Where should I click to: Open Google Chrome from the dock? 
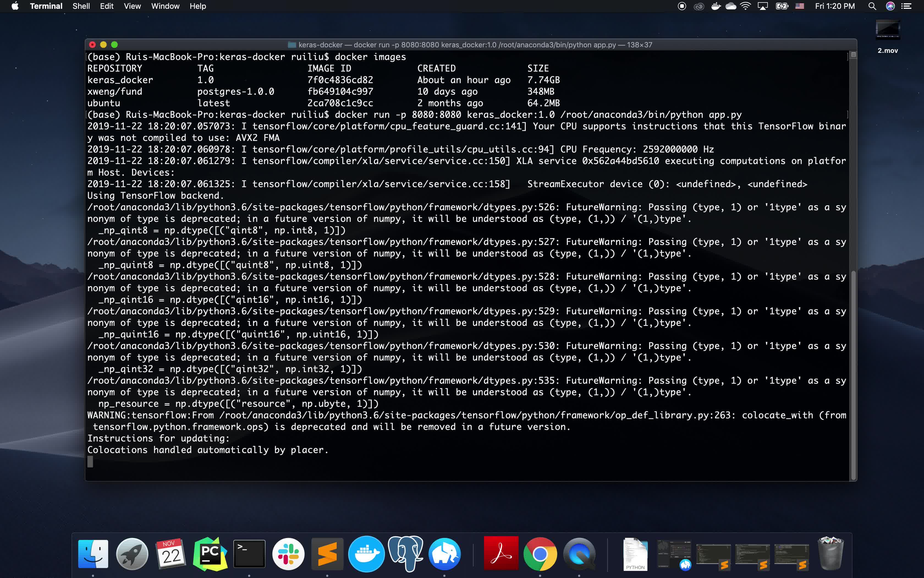coord(540,554)
